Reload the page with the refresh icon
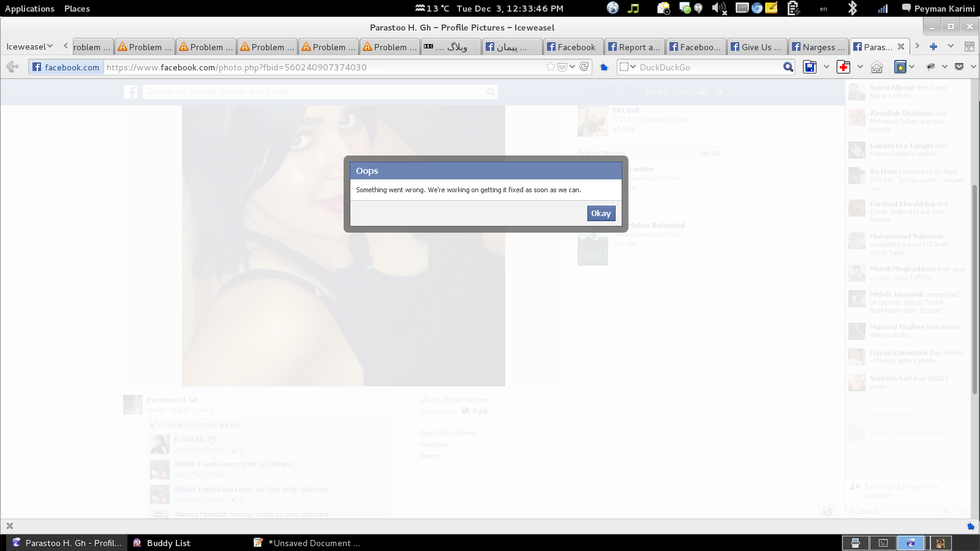This screenshot has height=551, width=980. [x=584, y=67]
